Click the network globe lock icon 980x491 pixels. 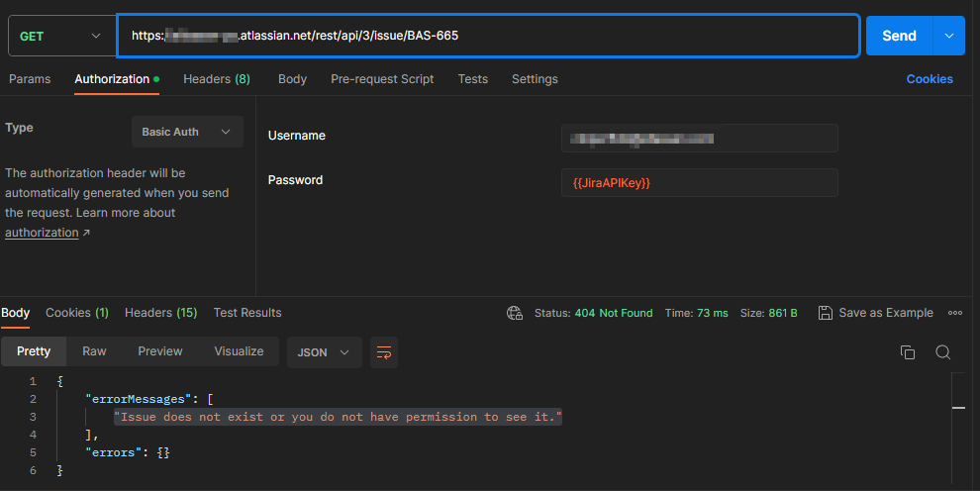[x=515, y=313]
